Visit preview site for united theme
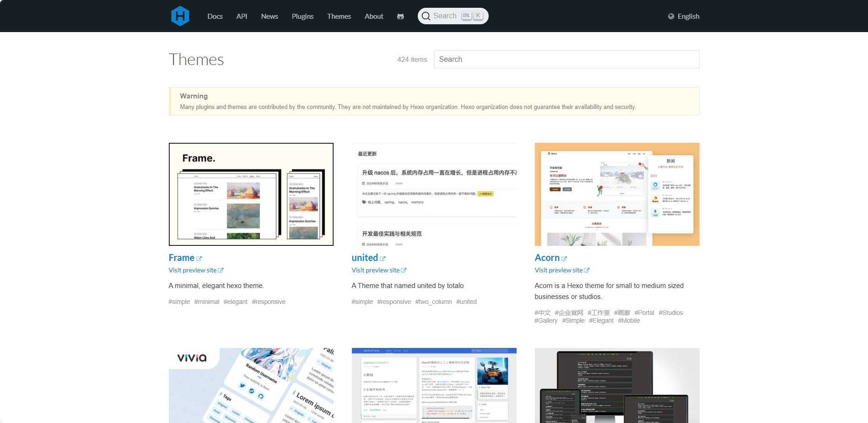The image size is (868, 423). (375, 270)
